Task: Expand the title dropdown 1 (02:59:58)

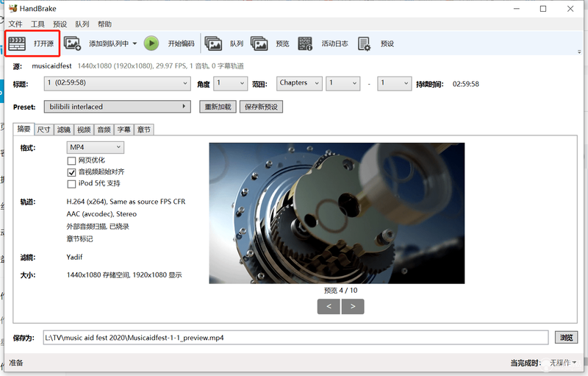Action: click(x=117, y=83)
